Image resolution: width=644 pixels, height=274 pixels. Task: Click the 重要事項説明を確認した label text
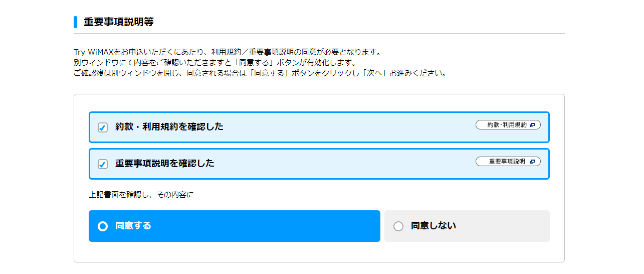(x=165, y=164)
